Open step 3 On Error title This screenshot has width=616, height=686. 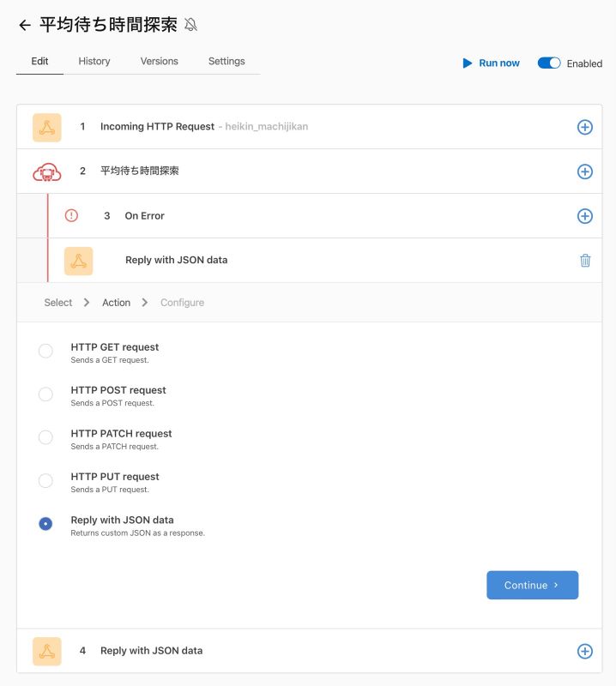pyautogui.click(x=144, y=216)
